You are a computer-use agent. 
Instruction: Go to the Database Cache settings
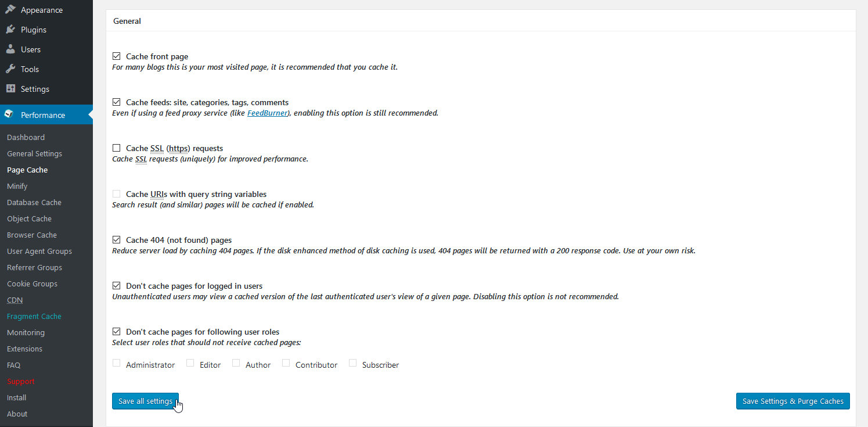coord(34,203)
